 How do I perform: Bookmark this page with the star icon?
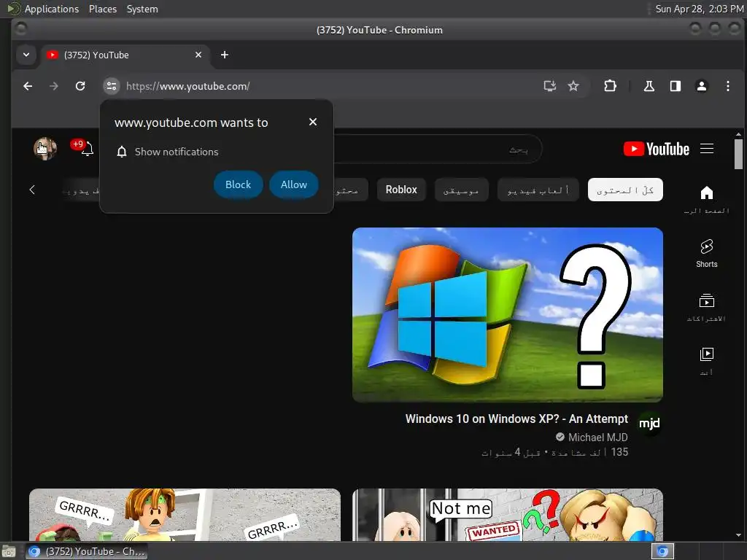(x=573, y=86)
